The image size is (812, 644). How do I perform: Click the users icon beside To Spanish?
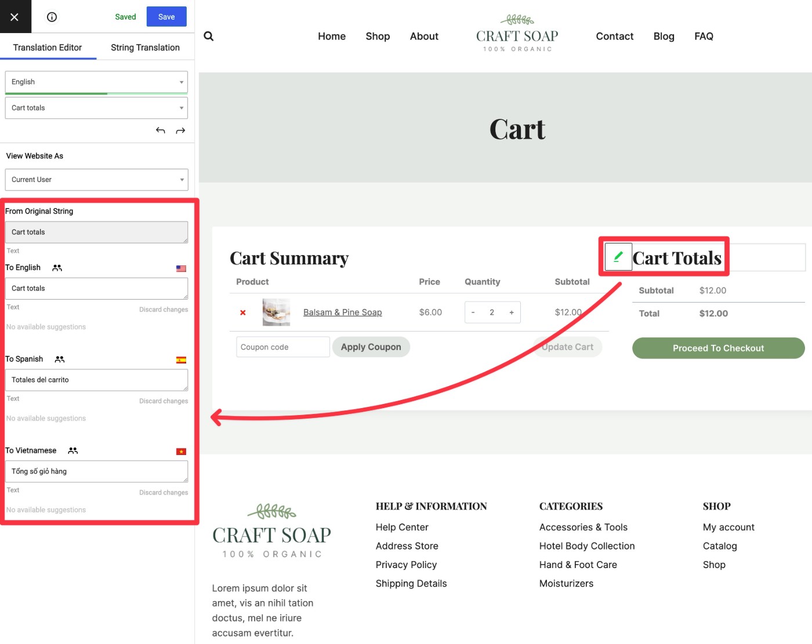coord(59,359)
